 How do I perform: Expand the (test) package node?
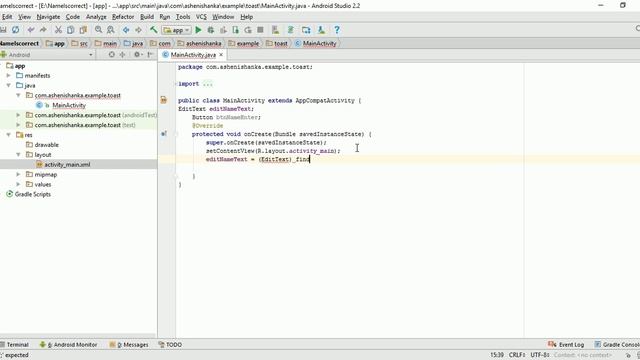pyautogui.click(x=18, y=125)
